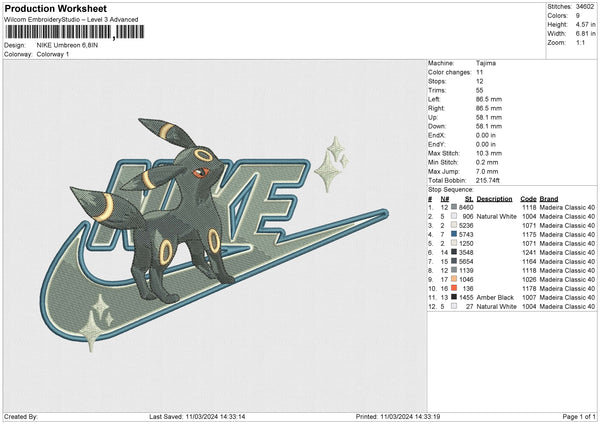
Task: Click the slate swatch for stop 7
Action: pos(454,261)
